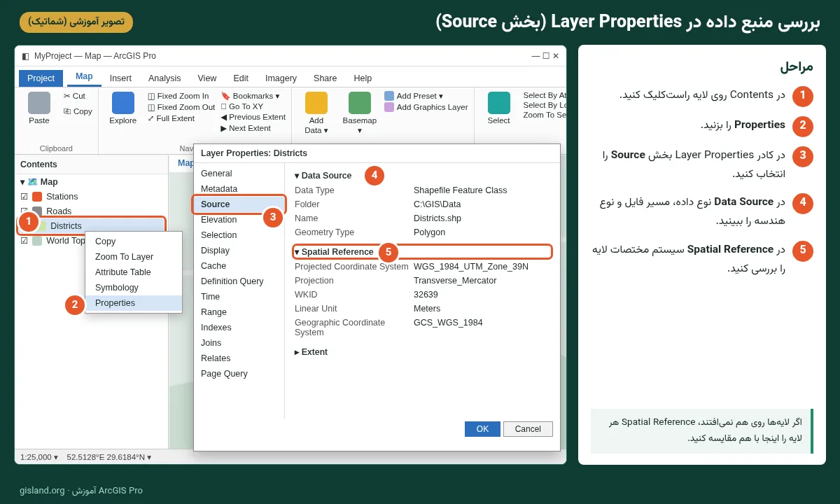Open the Add Data dropdown arrow
The image size is (840, 504).
tap(325, 130)
